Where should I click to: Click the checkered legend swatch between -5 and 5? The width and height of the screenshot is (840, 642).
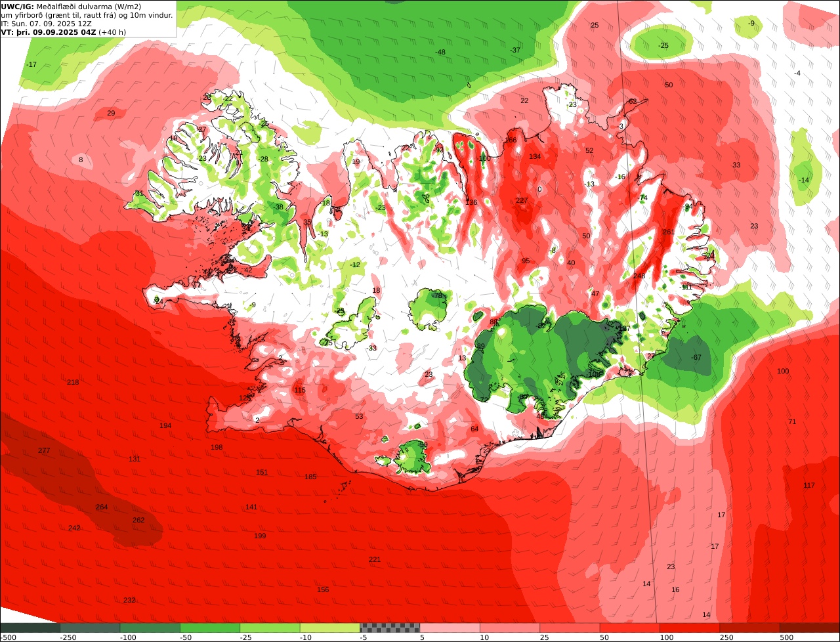point(390,628)
